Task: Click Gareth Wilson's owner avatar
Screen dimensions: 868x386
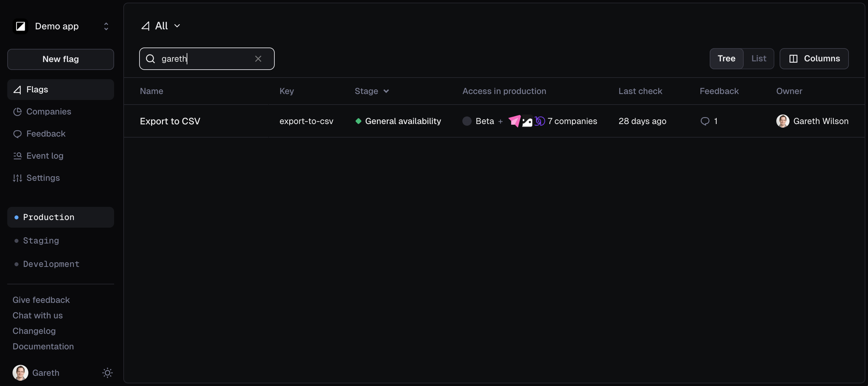Action: click(783, 121)
